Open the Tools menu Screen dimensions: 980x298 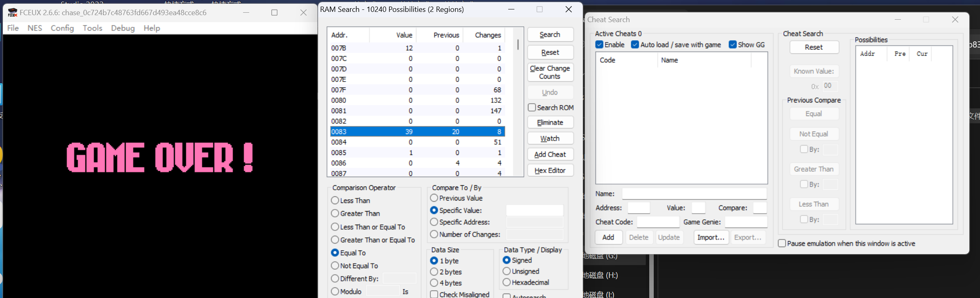92,28
